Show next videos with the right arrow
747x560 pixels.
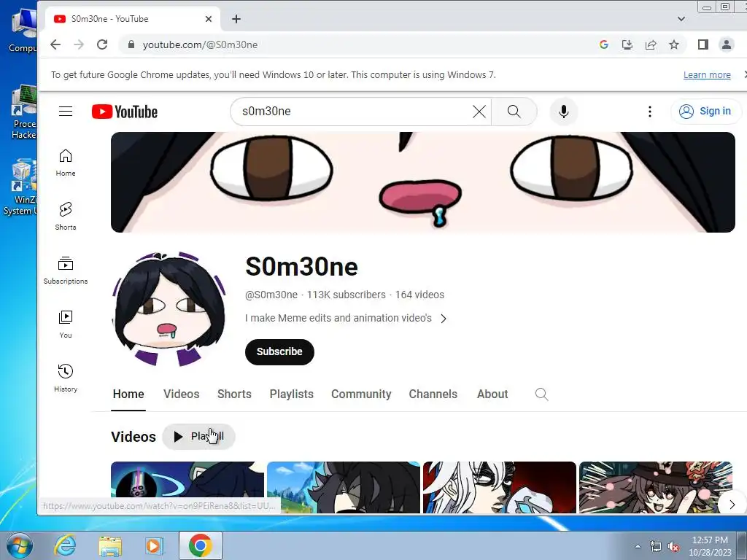(x=732, y=505)
